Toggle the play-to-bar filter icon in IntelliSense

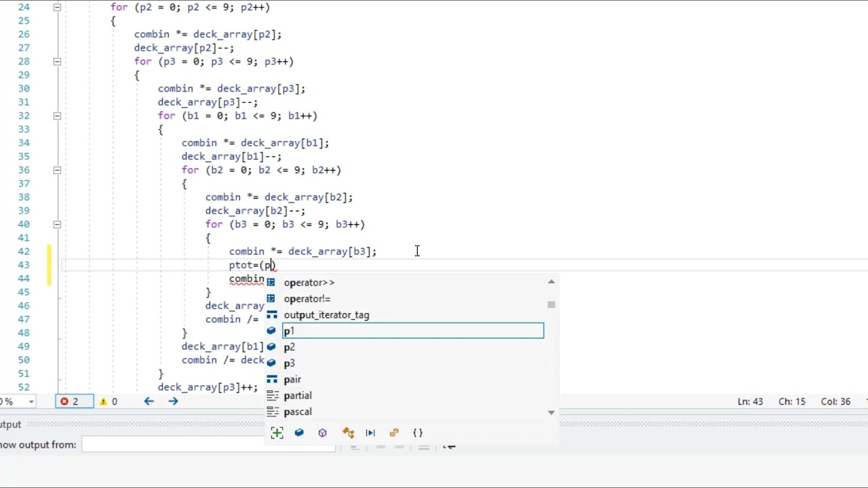point(370,432)
